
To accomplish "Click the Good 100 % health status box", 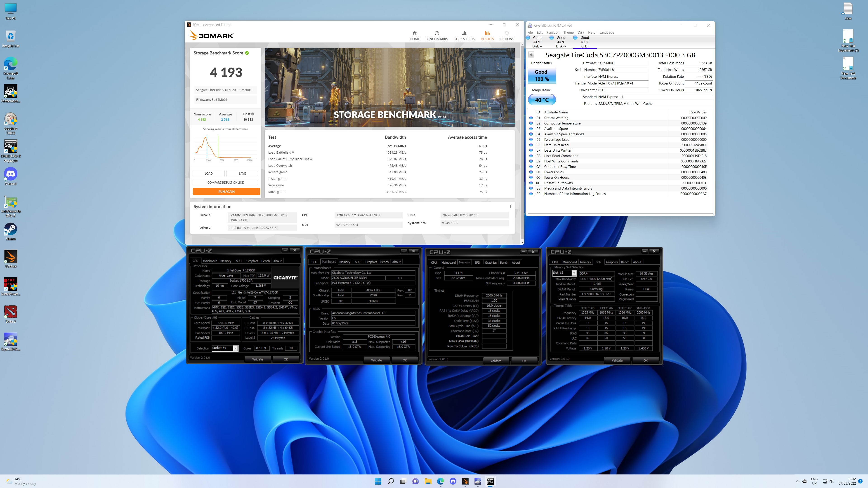I will click(x=542, y=75).
